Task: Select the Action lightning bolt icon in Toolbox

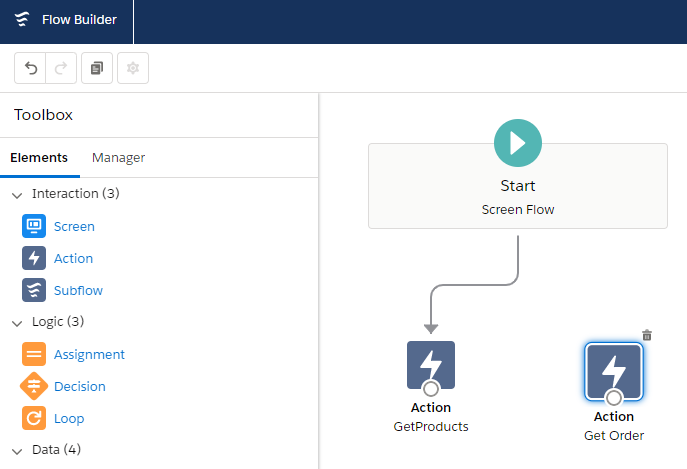Action: [34, 258]
